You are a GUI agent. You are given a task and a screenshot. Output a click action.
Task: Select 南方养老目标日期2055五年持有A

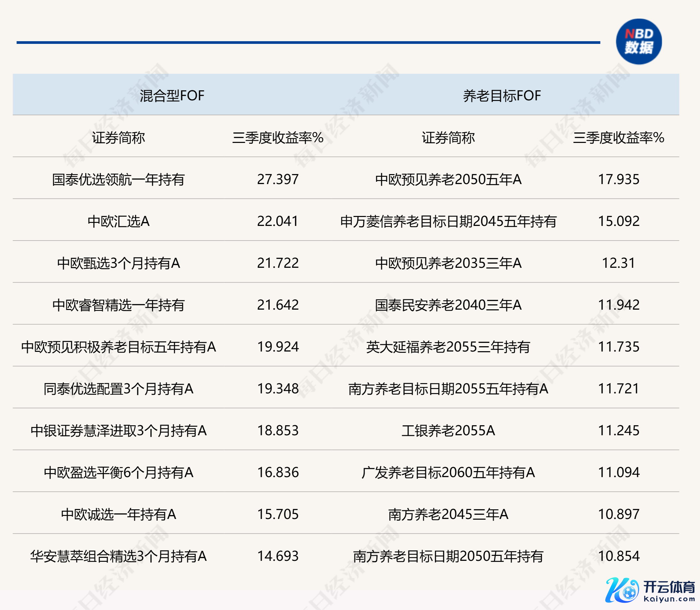[448, 389]
